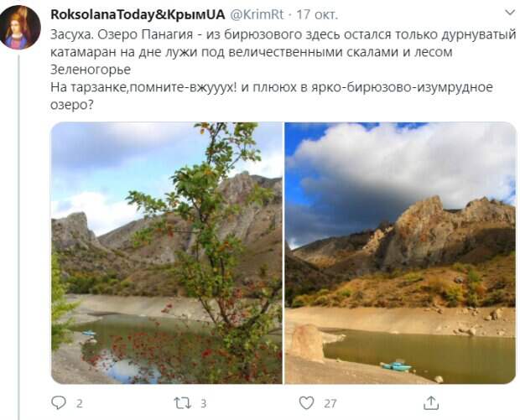This screenshot has width=520, height=420.
Task: Open the right photo with dark cloud
Action: tap(400, 253)
